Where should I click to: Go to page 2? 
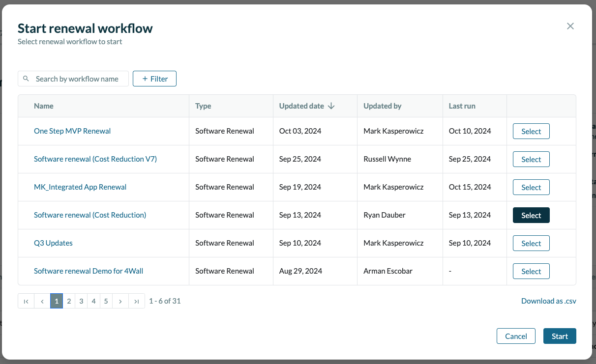pyautogui.click(x=69, y=301)
